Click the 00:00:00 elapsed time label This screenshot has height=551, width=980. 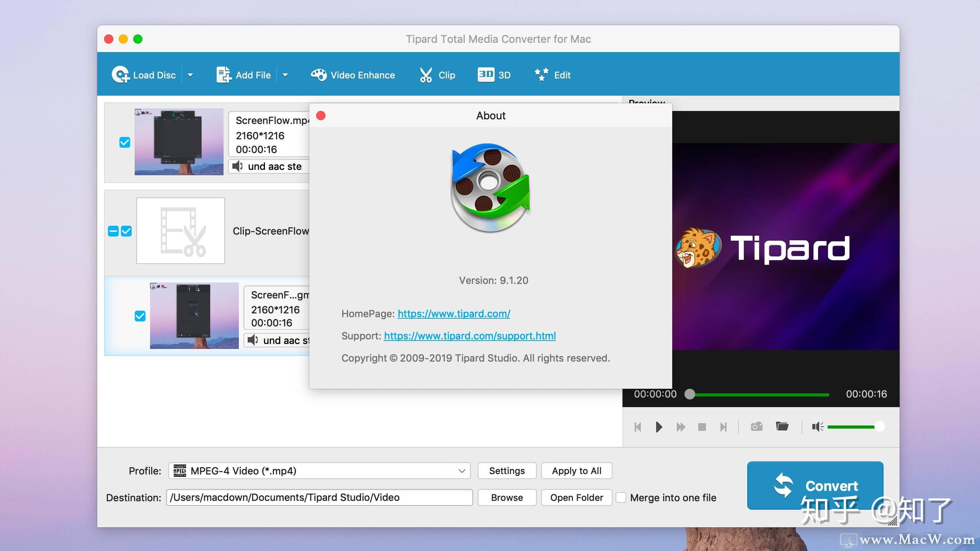pos(655,394)
